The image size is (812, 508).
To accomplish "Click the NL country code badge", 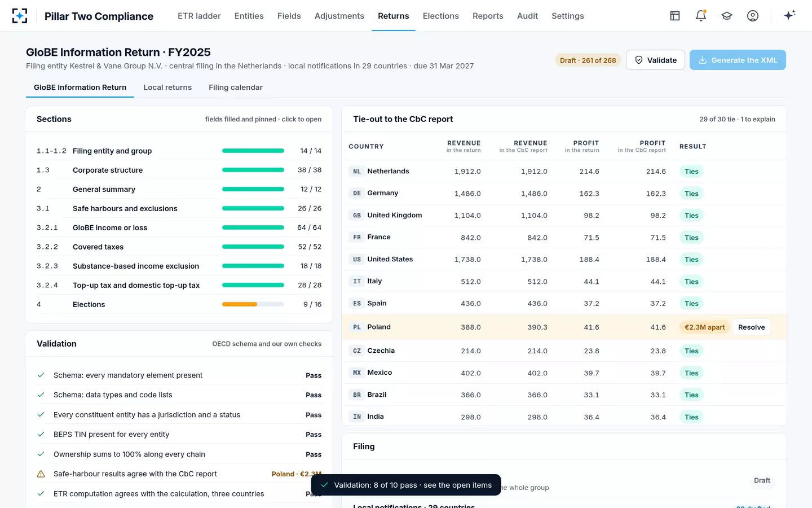I will pyautogui.click(x=357, y=172).
